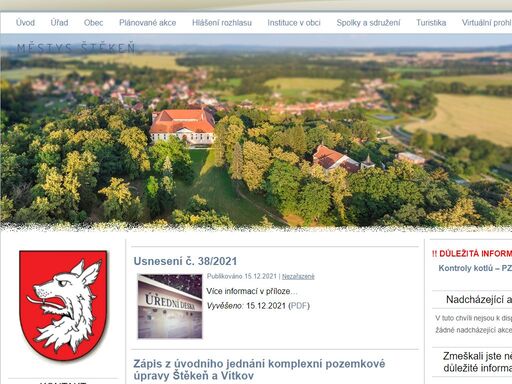Viewport: 512px width, 384px height.
Task: Click the Městys Štěkeň header title
Action: pyautogui.click(x=76, y=48)
